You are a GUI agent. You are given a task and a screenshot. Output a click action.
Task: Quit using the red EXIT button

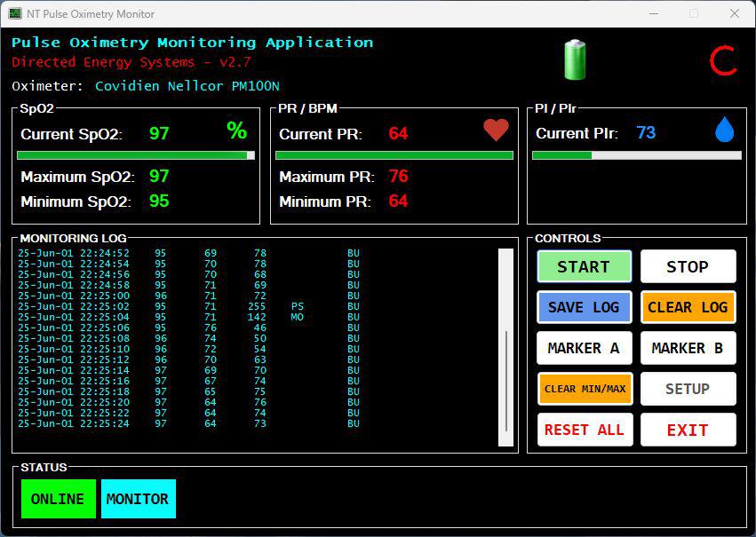688,430
